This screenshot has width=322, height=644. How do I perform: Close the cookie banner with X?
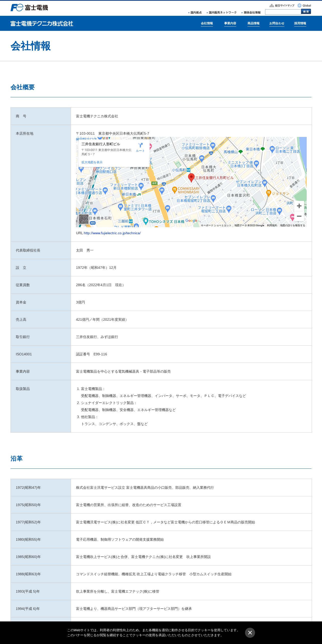(x=250, y=633)
